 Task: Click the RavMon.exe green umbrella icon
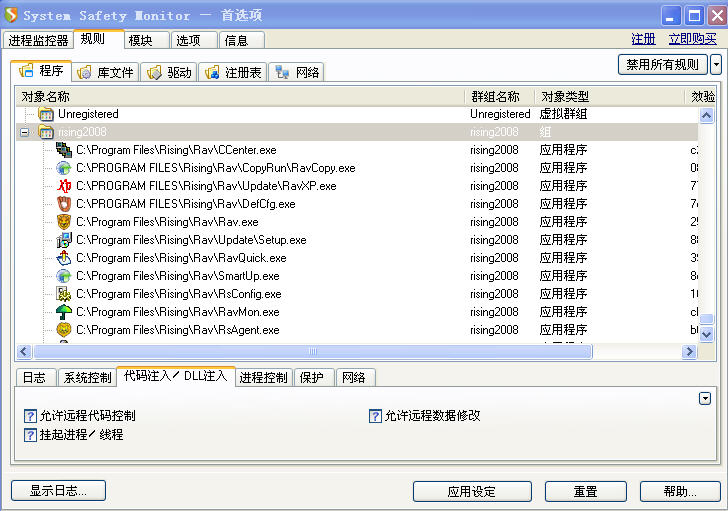point(64,312)
